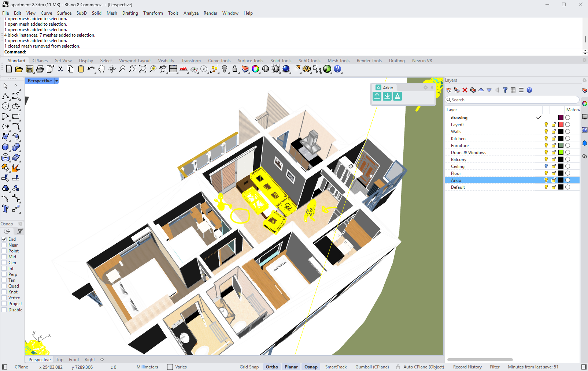
Task: Toggle the Ceiling layer lightbulb visibility
Action: [546, 166]
